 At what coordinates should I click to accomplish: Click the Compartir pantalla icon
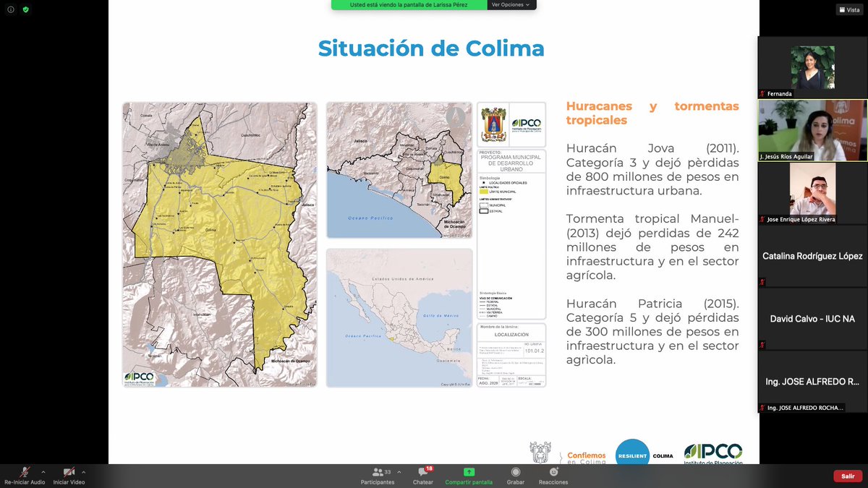click(x=468, y=474)
